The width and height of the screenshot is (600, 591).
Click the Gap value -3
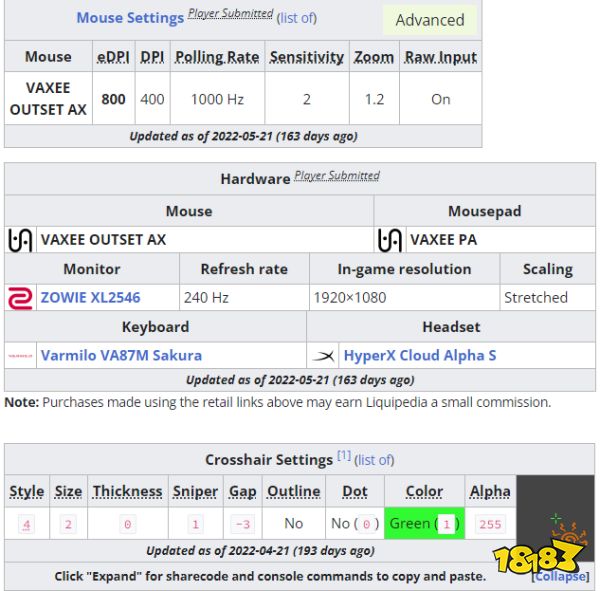click(x=243, y=524)
